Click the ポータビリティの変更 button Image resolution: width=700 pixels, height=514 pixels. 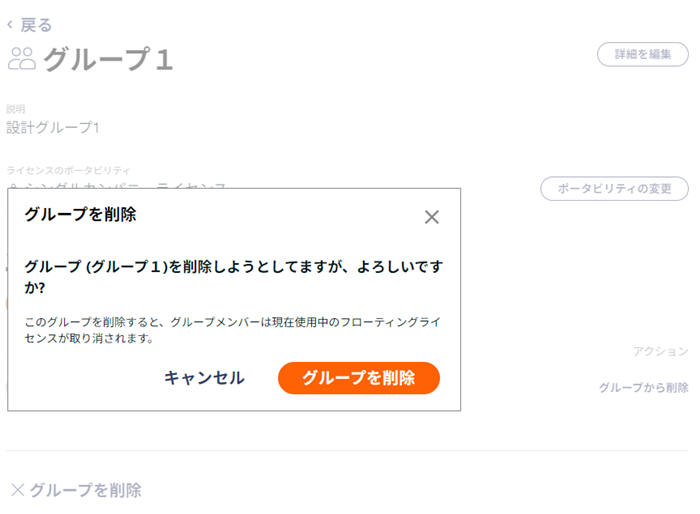[x=614, y=188]
